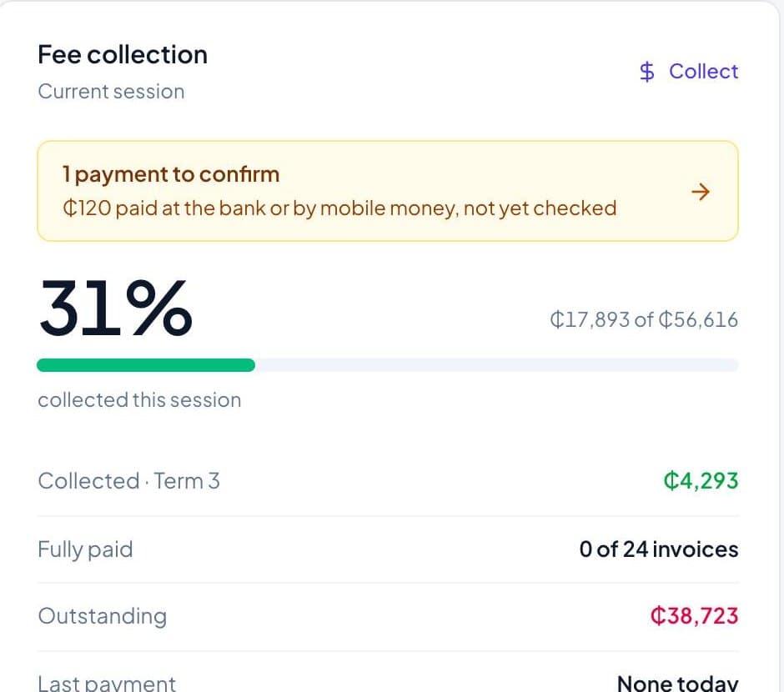Open pending payment via the arrow icon

[x=700, y=192]
